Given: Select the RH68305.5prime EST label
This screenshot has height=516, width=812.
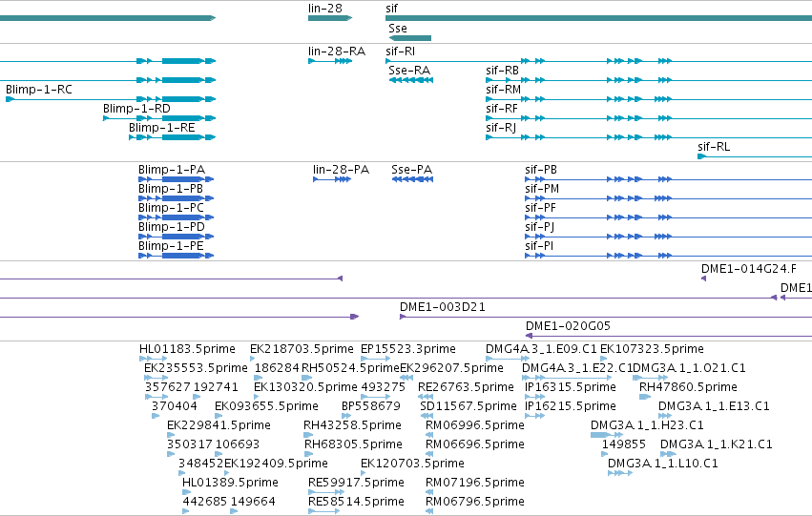Looking at the screenshot, I should pyautogui.click(x=353, y=445).
